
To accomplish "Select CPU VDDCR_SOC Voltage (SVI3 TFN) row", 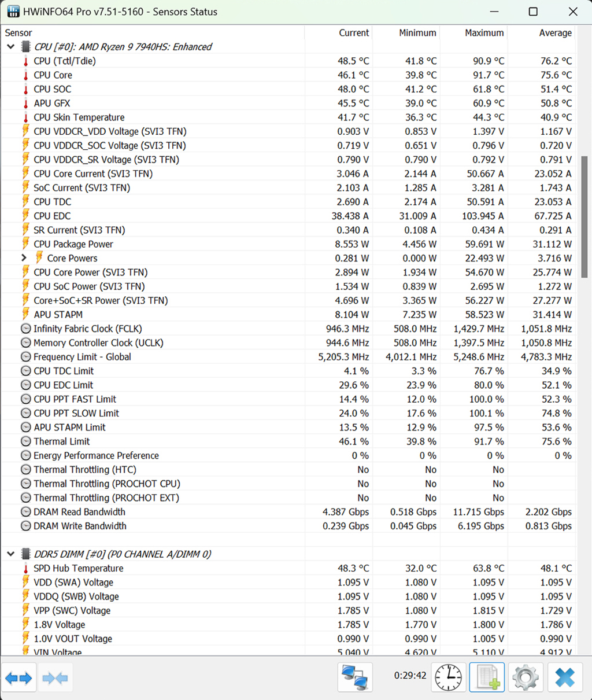I will tap(288, 145).
